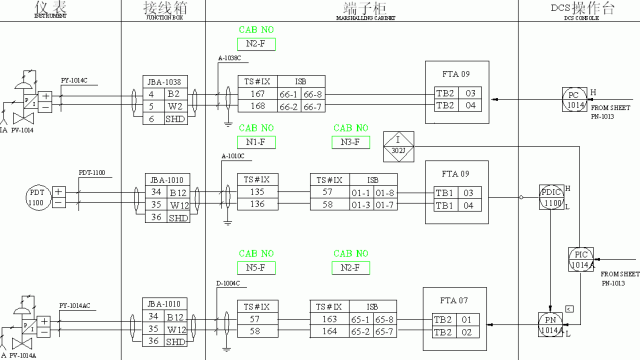Select the PC 1014 controller bubble
640x360 pixels.
coord(575,100)
